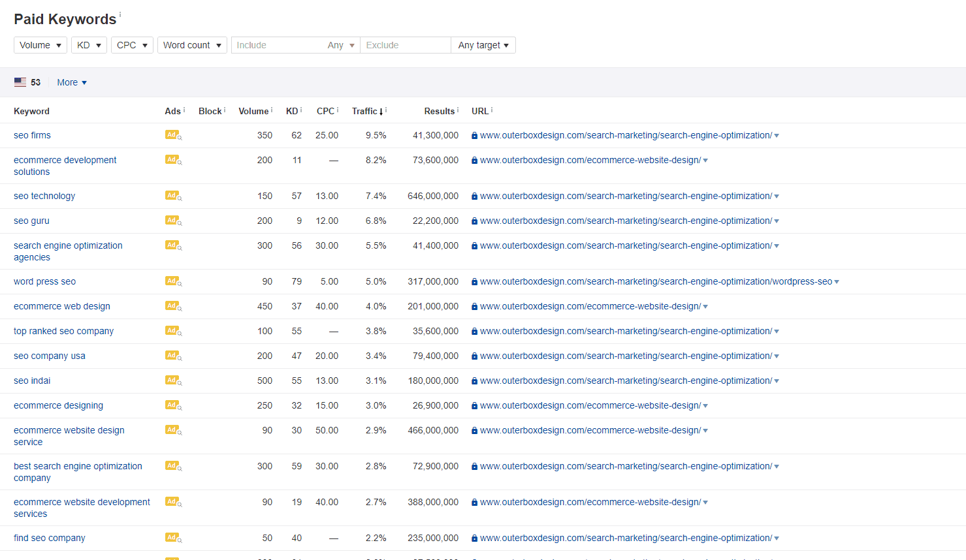Open the "Any target" dropdown

tap(483, 45)
